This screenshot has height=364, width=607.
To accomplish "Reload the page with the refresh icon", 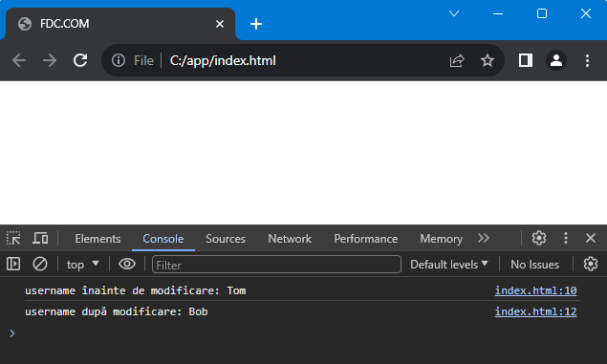I will click(80, 60).
